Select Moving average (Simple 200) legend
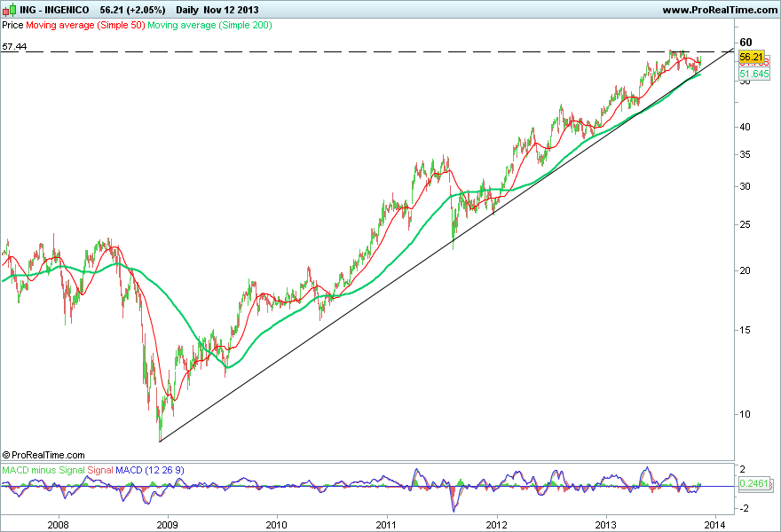 pos(209,25)
